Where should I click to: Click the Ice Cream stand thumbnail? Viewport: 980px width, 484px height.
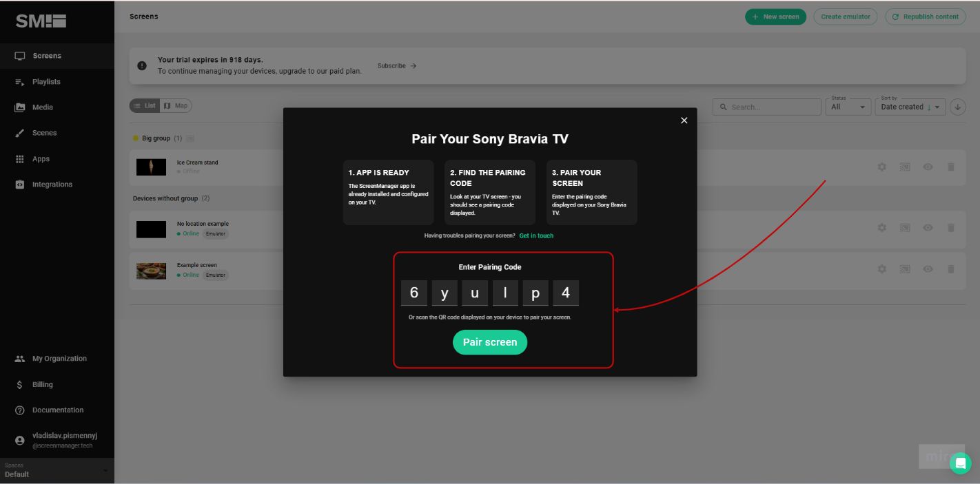click(151, 167)
